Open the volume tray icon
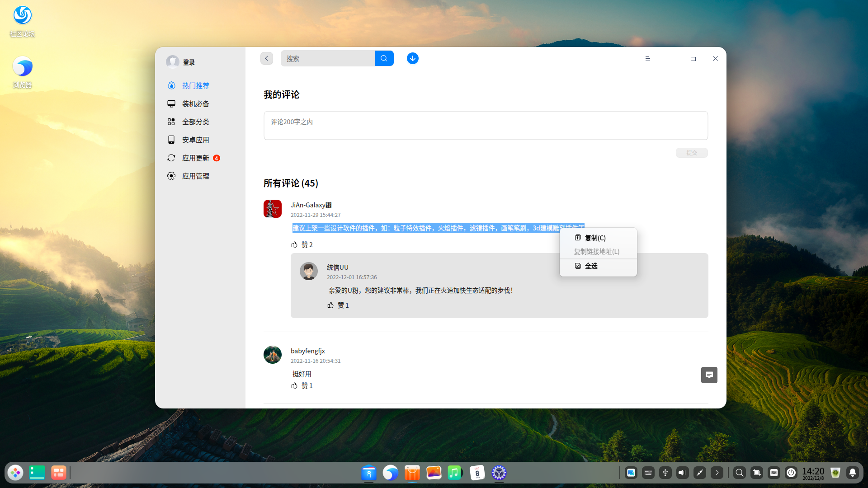Screen dimensions: 868x488 tap(683, 473)
